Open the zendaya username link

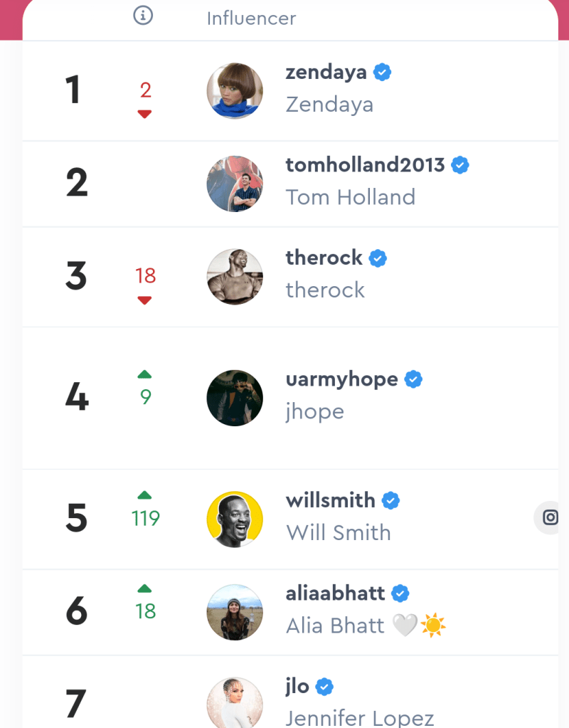point(326,72)
